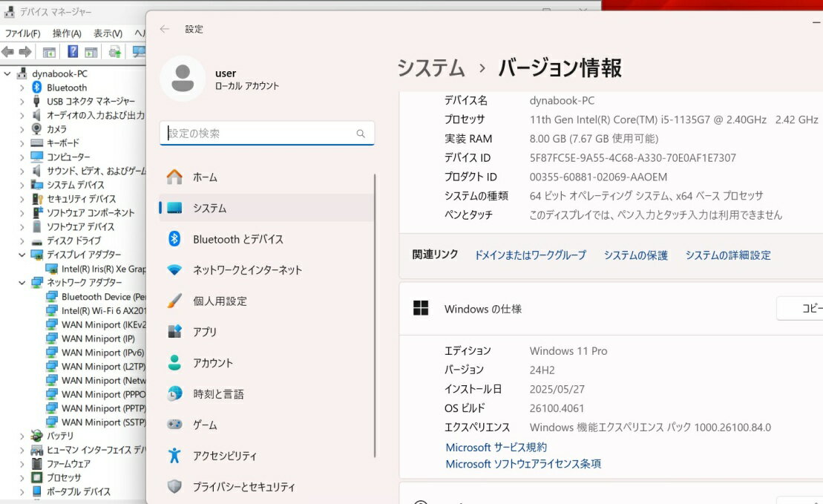
Task: Expand the カメラ device category
Action: (22, 129)
